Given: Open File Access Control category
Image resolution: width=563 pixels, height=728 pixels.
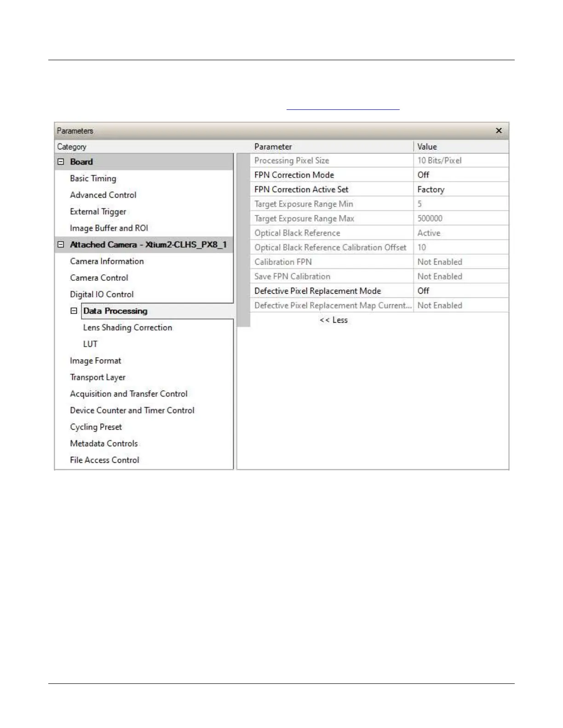Looking at the screenshot, I should (x=104, y=460).
